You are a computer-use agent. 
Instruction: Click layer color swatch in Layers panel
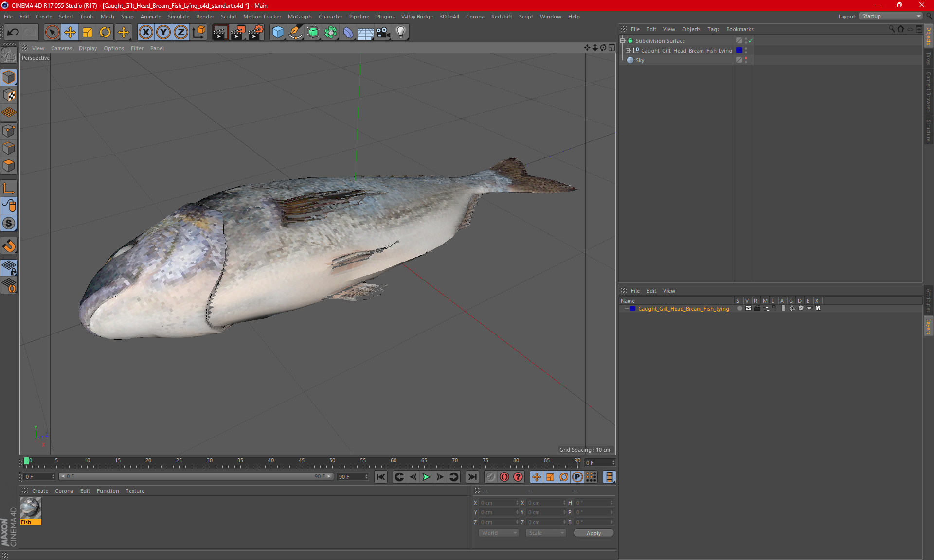point(633,309)
